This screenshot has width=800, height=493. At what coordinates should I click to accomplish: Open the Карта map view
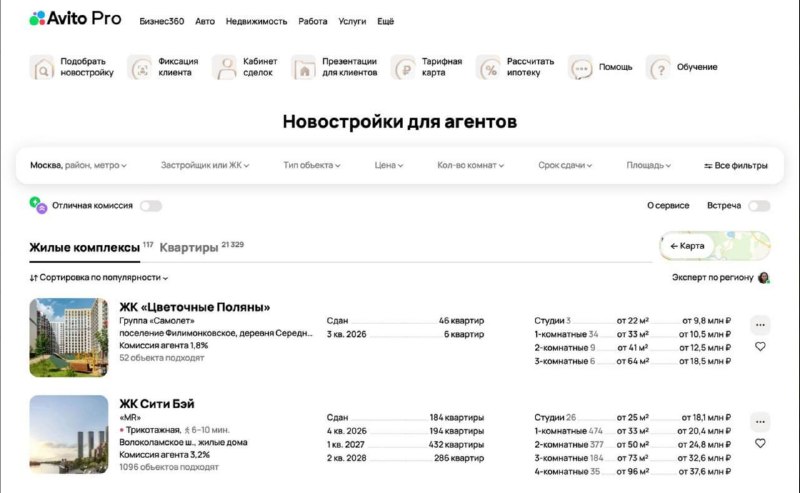coord(715,246)
